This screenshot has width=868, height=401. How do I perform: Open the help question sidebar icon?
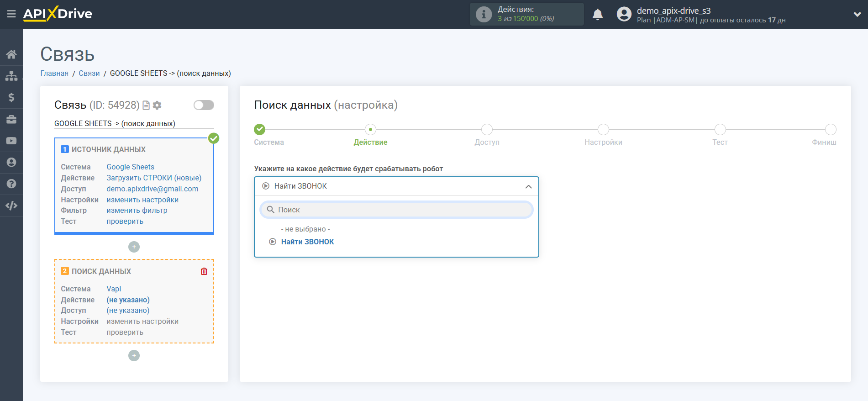pos(11,184)
